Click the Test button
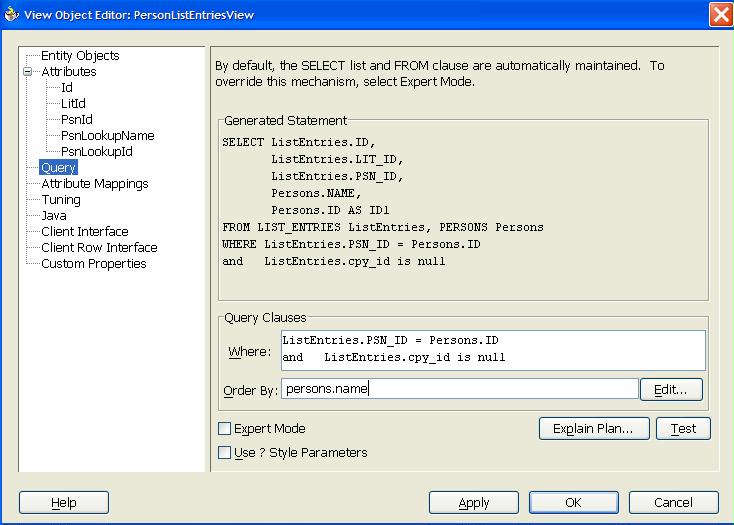The width and height of the screenshot is (734, 525). coord(683,429)
